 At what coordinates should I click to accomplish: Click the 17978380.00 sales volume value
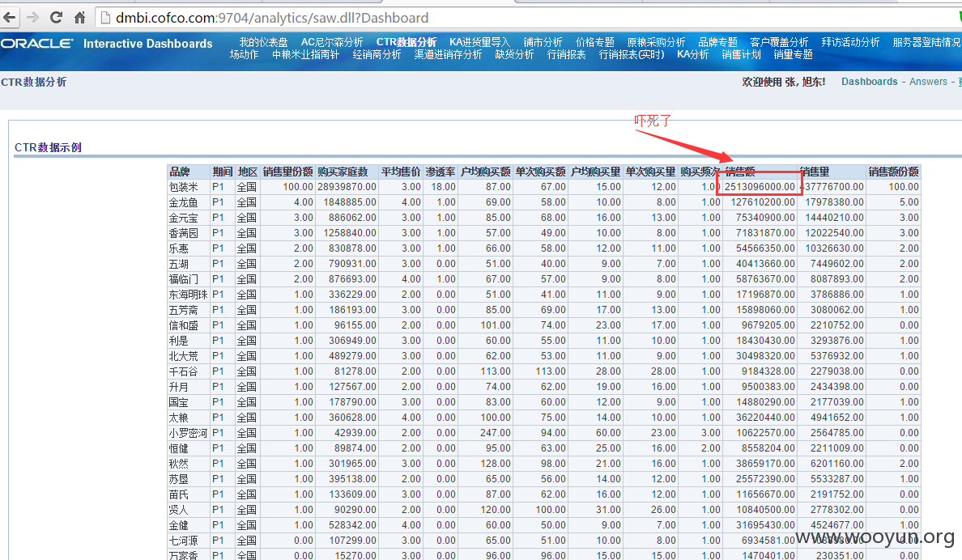click(x=834, y=202)
